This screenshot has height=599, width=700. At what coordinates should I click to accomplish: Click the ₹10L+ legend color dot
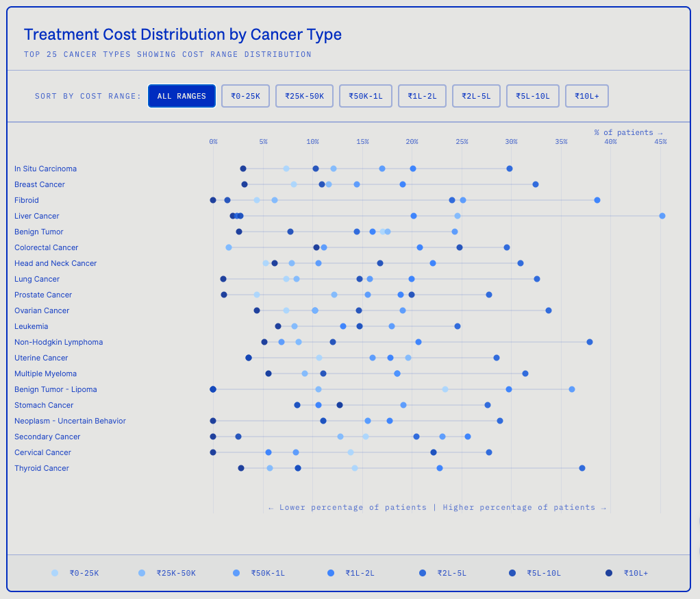(609, 573)
